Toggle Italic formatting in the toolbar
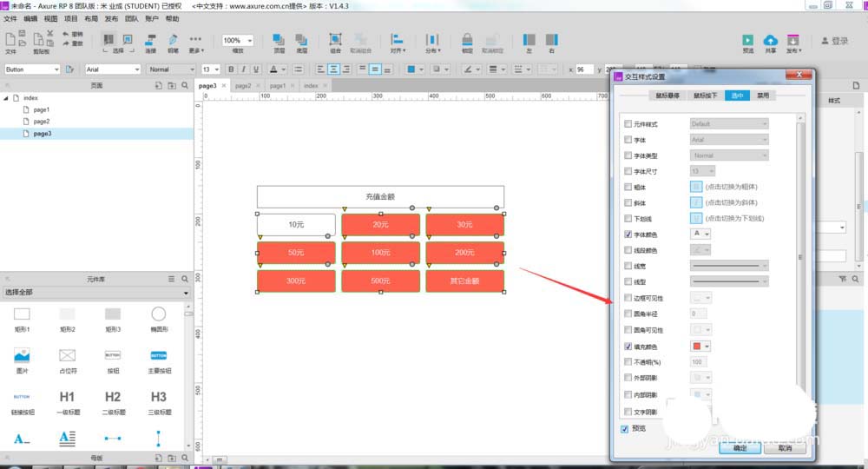The height and width of the screenshot is (469, 868). 244,69
